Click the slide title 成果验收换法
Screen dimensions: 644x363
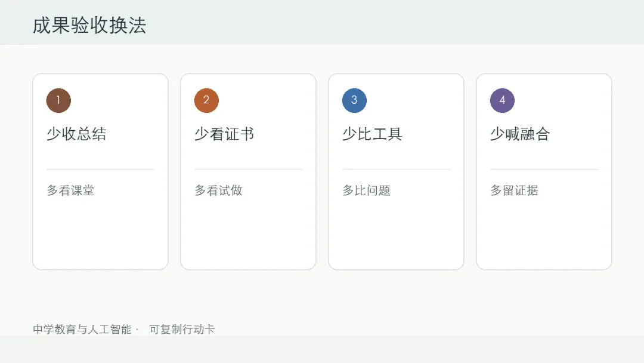coord(89,26)
